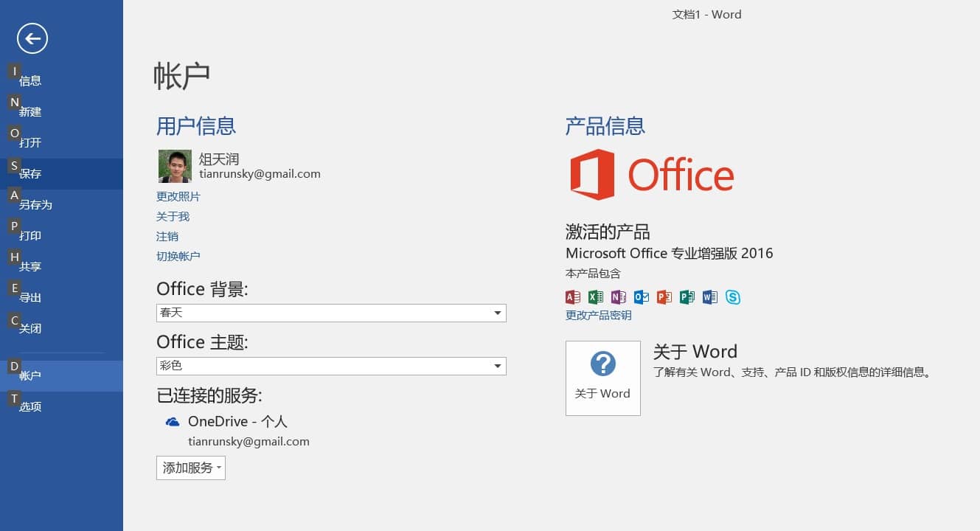This screenshot has width=980, height=531.
Task: Open the 新建 menu item
Action: tap(61, 111)
